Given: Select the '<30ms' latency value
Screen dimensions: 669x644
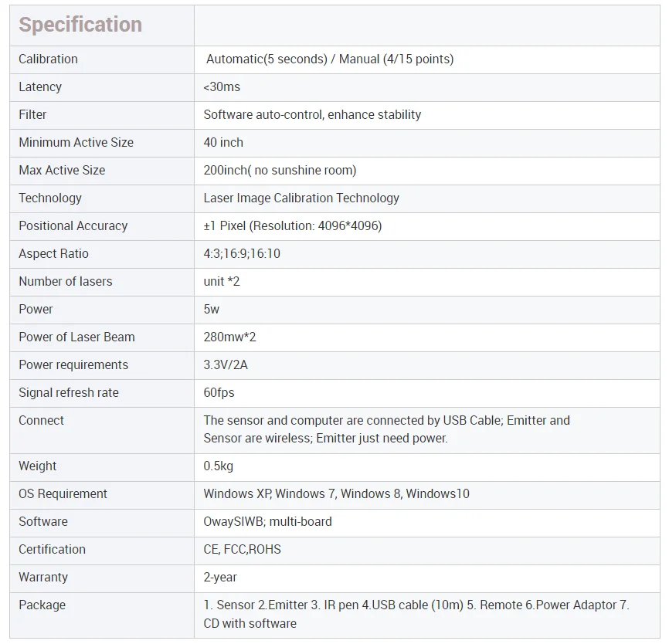Looking at the screenshot, I should click(222, 87).
